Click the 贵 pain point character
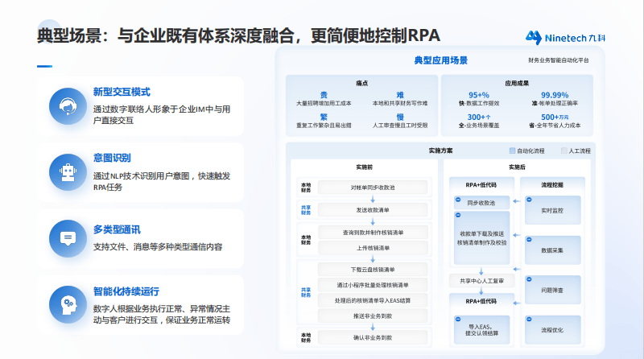Screen dimensions: 644x359 (x=324, y=95)
